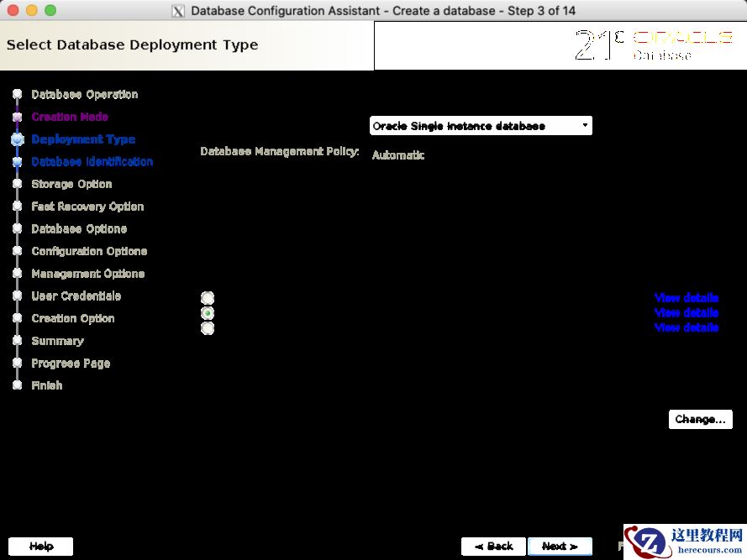Go back with the Back button
This screenshot has width=747, height=560.
click(493, 547)
